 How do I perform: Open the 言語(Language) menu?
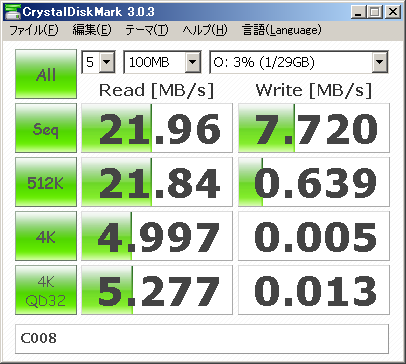282,30
